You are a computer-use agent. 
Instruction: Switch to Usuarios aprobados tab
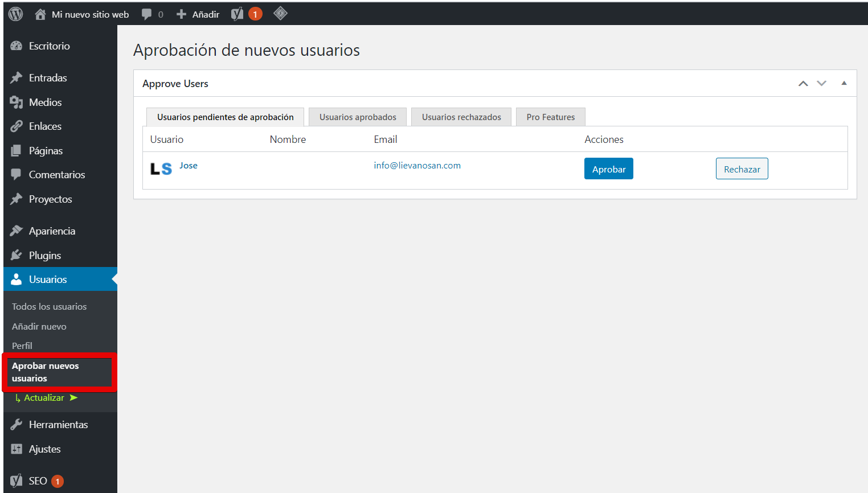pos(358,117)
